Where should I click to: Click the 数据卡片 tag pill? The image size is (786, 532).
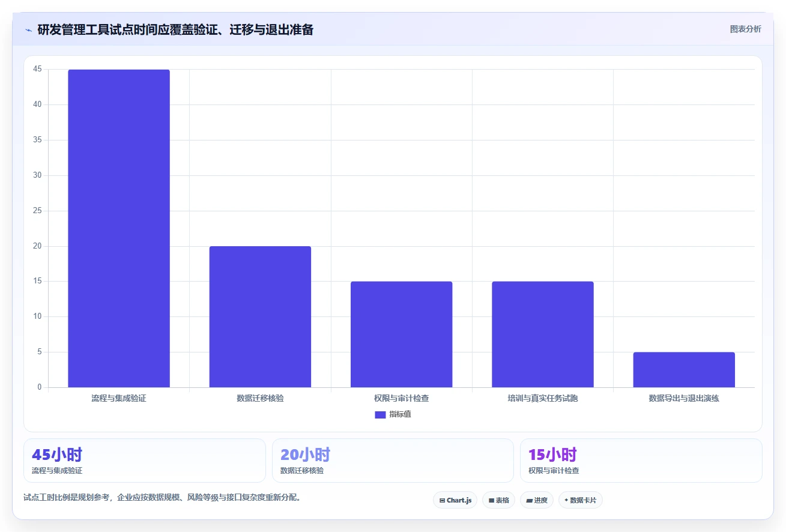coord(580,500)
